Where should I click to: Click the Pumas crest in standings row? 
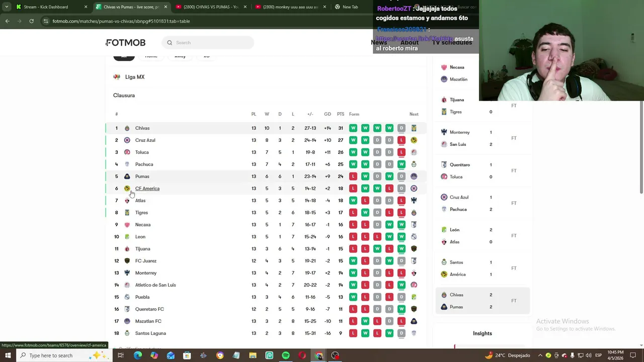tap(127, 176)
